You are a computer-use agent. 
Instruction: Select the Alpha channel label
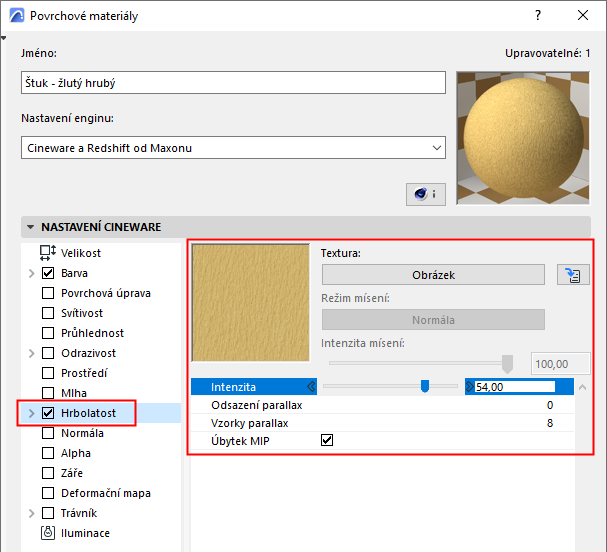(x=76, y=453)
